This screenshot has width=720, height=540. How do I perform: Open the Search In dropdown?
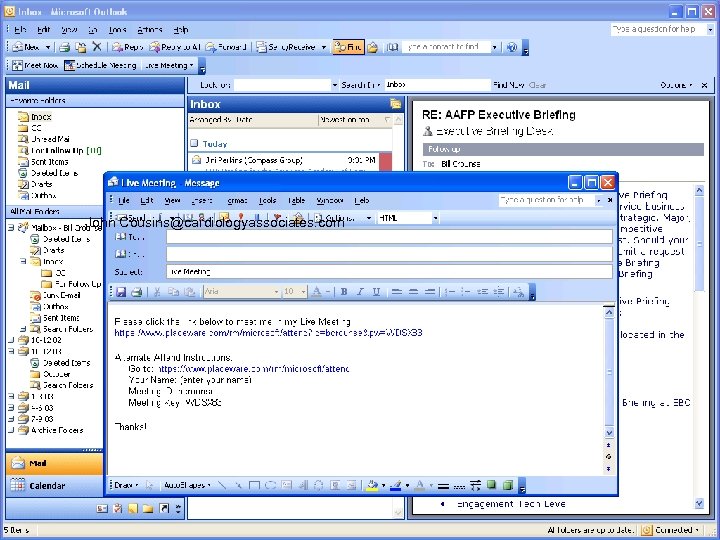360,85
